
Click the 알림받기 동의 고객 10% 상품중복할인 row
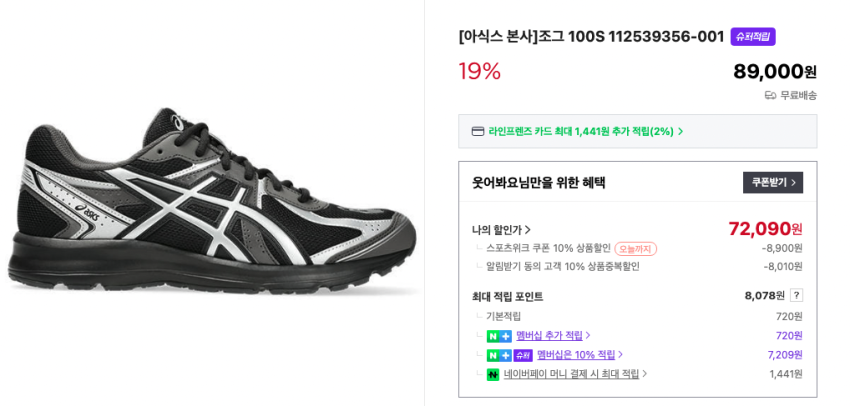tap(562, 266)
